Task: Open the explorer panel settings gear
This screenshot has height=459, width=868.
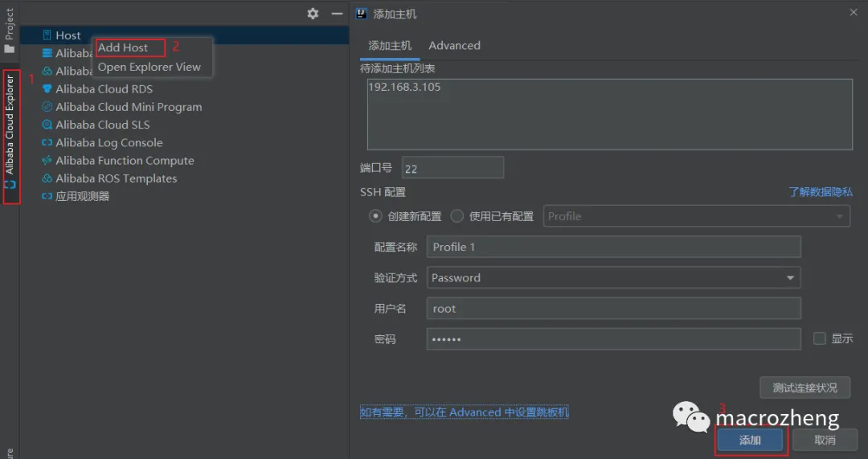Action: pyautogui.click(x=313, y=14)
